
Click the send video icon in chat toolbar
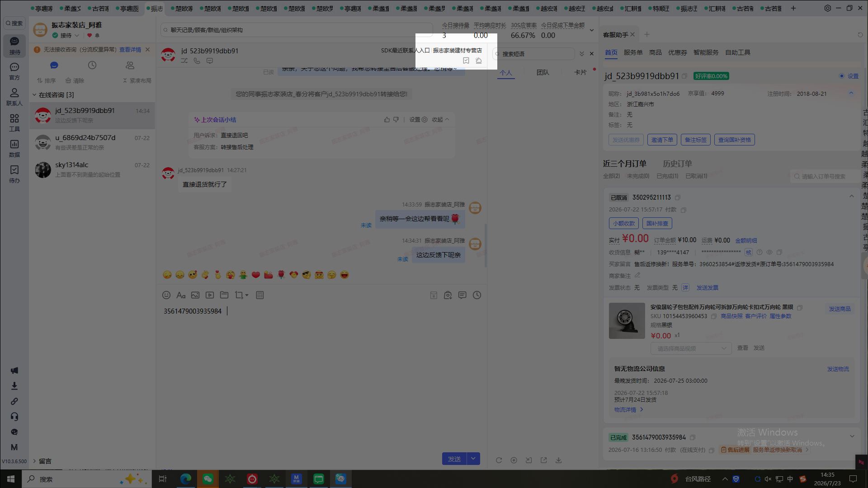[x=210, y=295]
